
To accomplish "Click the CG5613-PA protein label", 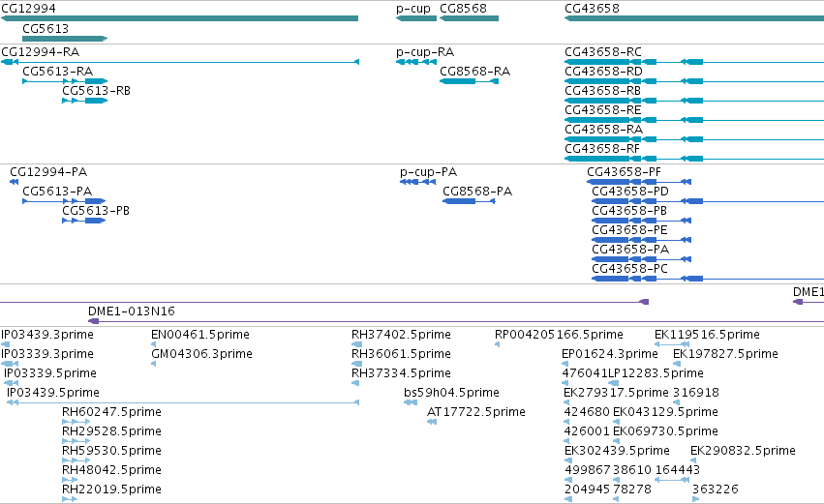I will pyautogui.click(x=57, y=192).
